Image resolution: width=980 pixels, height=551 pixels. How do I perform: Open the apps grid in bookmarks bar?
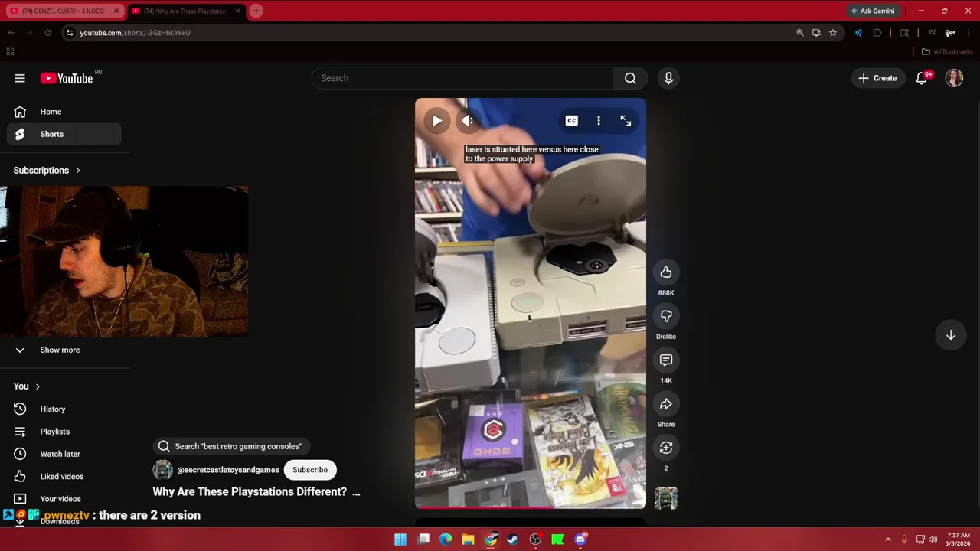tap(10, 52)
